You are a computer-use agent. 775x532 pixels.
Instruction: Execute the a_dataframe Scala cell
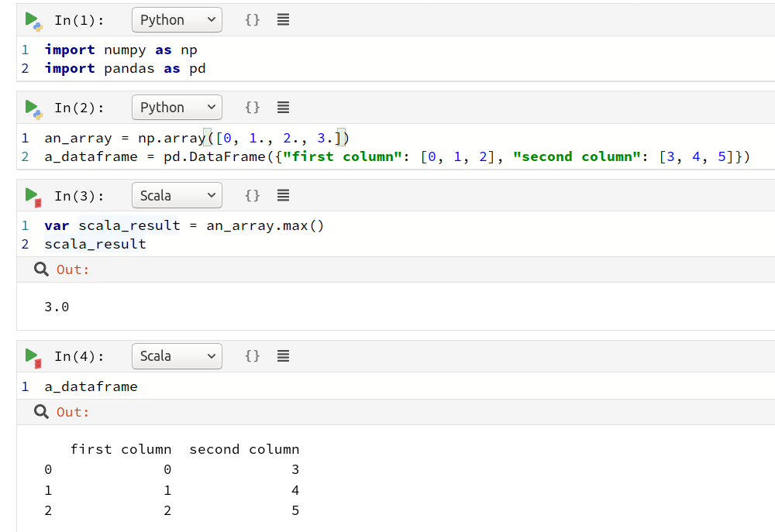pos(31,355)
